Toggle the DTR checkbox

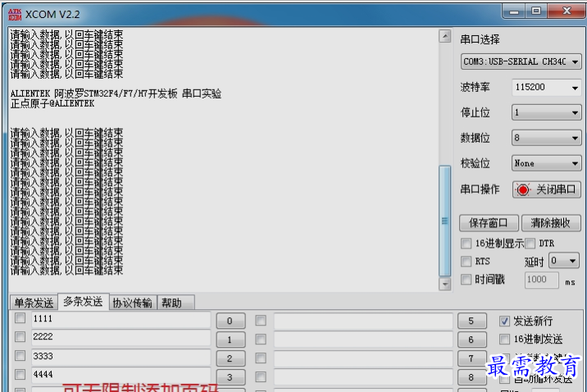tap(530, 244)
